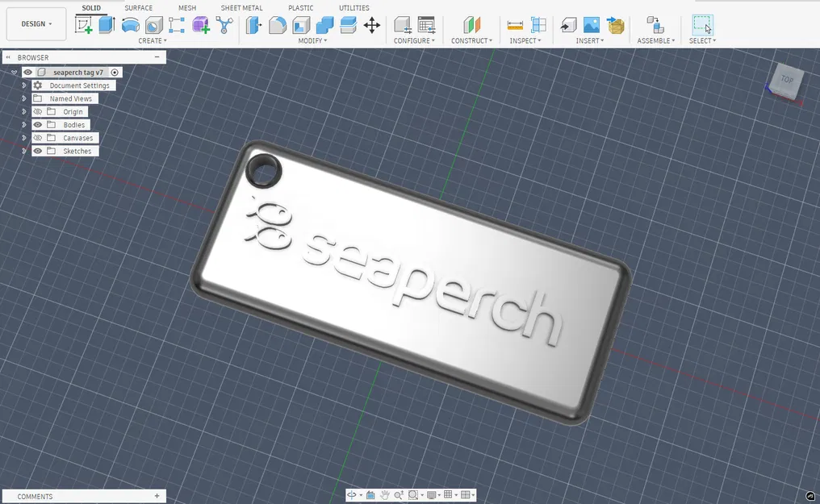Open the DESIGN workspace dropdown

36,24
